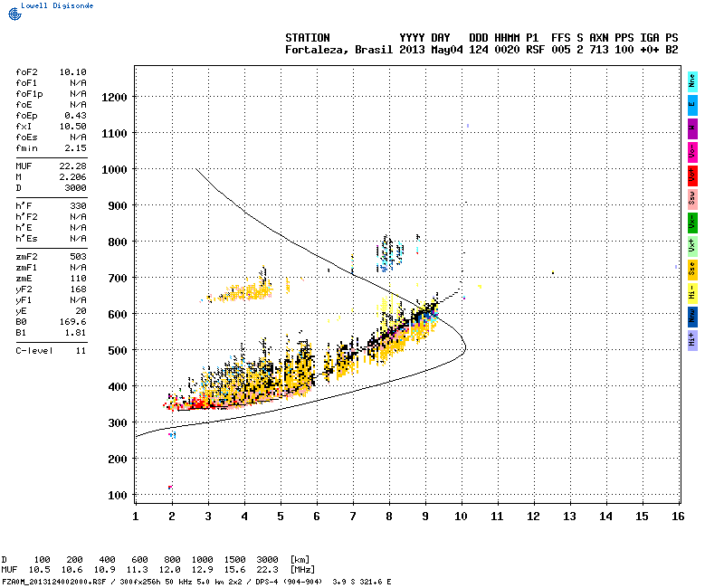
Task: Select the [km] unit label
Action: [x=300, y=559]
